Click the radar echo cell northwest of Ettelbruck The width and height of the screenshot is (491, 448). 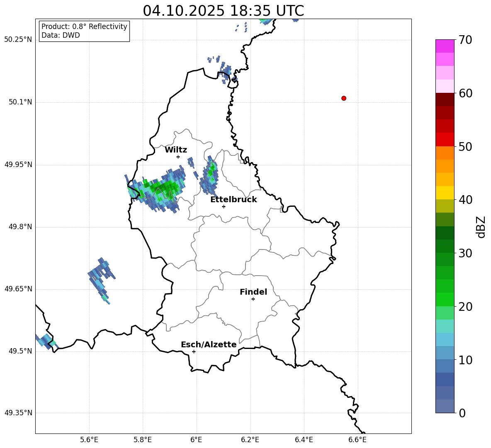(209, 176)
